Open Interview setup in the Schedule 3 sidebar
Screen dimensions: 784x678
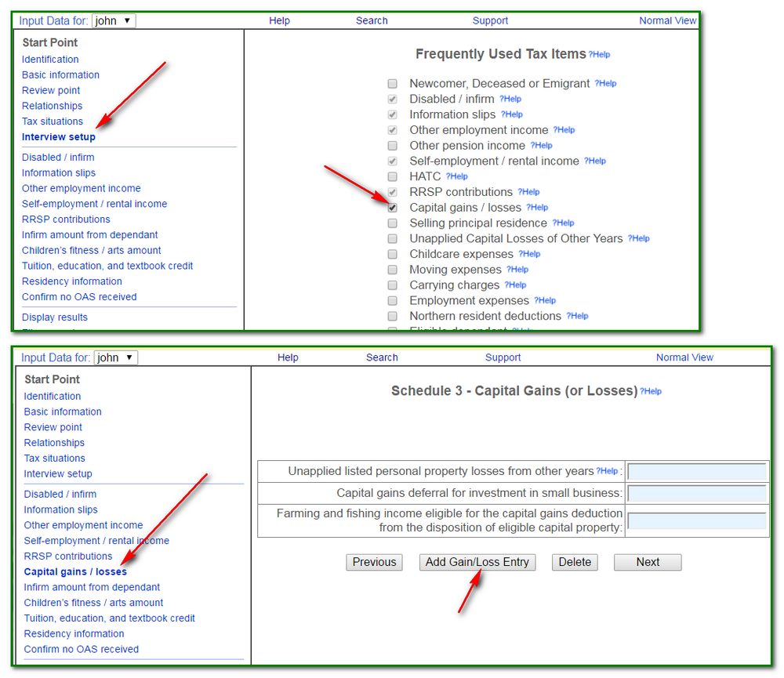coord(58,473)
